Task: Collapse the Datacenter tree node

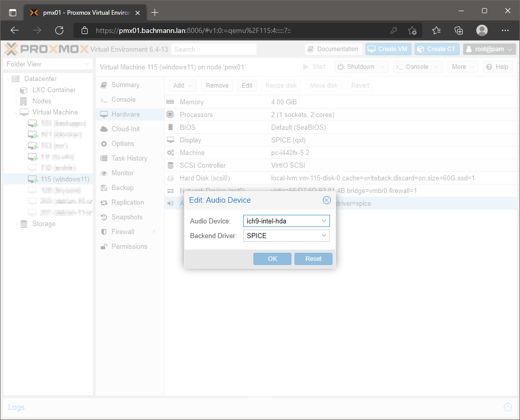Action: coord(8,79)
